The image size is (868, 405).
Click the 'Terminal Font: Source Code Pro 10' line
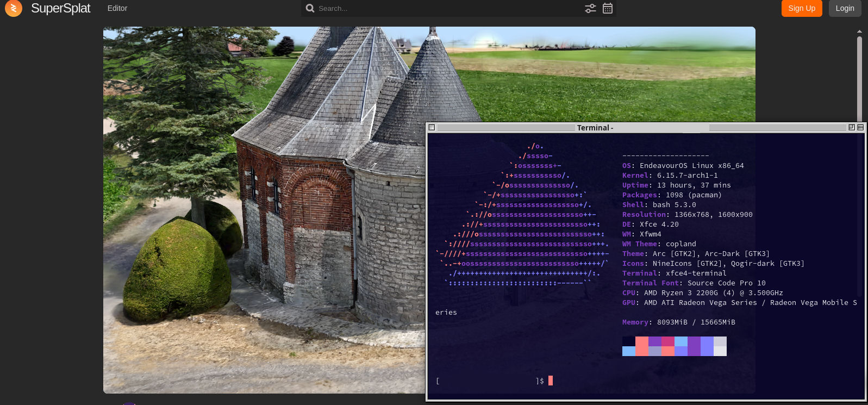coord(694,283)
